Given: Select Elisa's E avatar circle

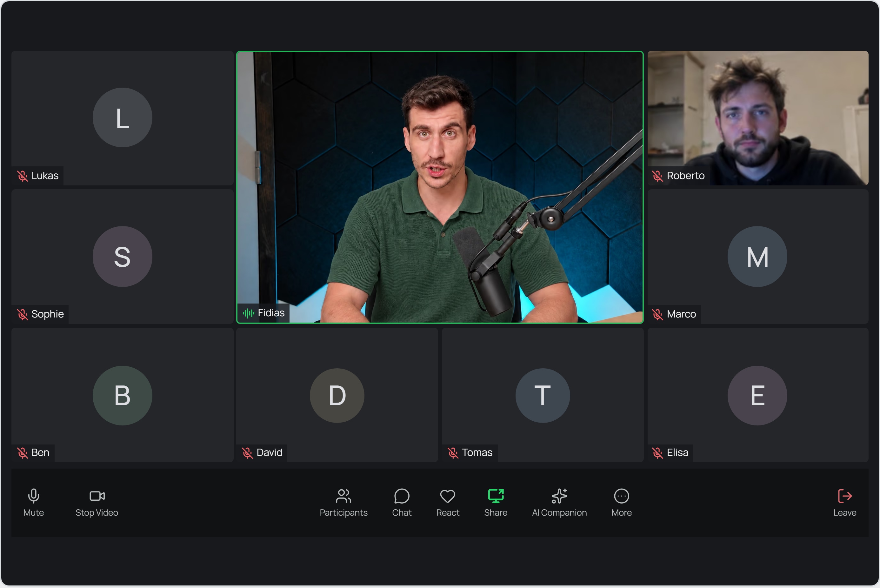Looking at the screenshot, I should [x=757, y=395].
